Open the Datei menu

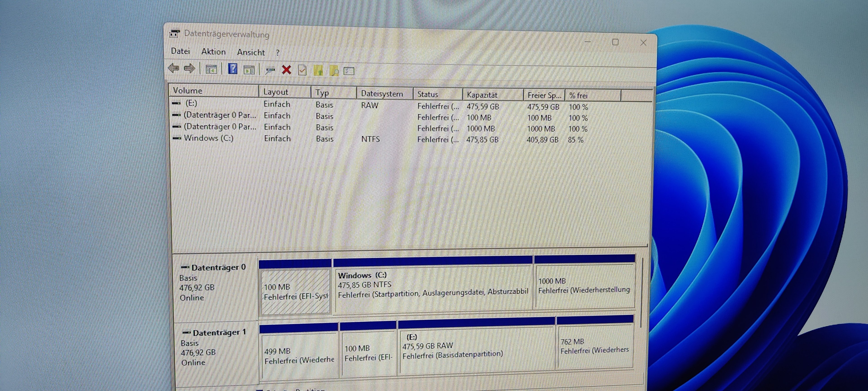coord(180,51)
